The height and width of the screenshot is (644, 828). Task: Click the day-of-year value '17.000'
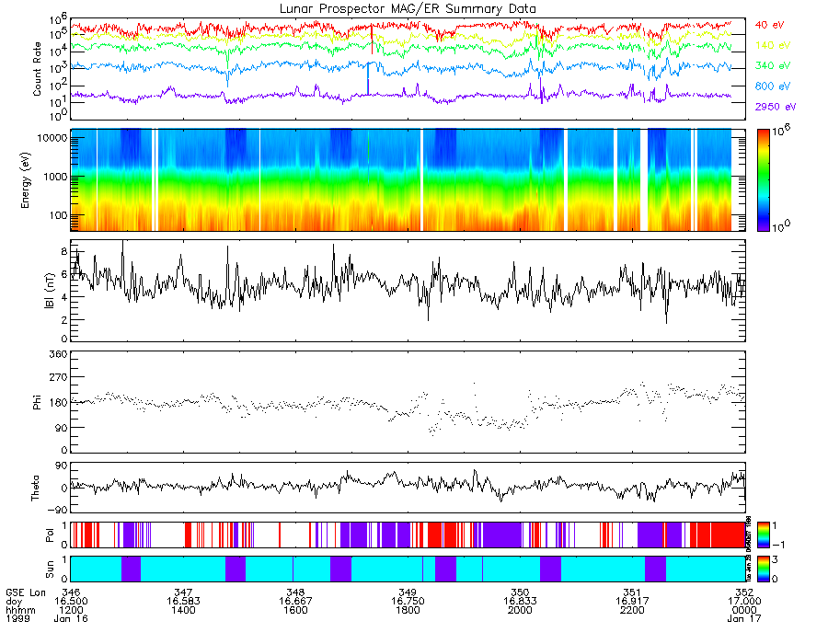[744, 602]
